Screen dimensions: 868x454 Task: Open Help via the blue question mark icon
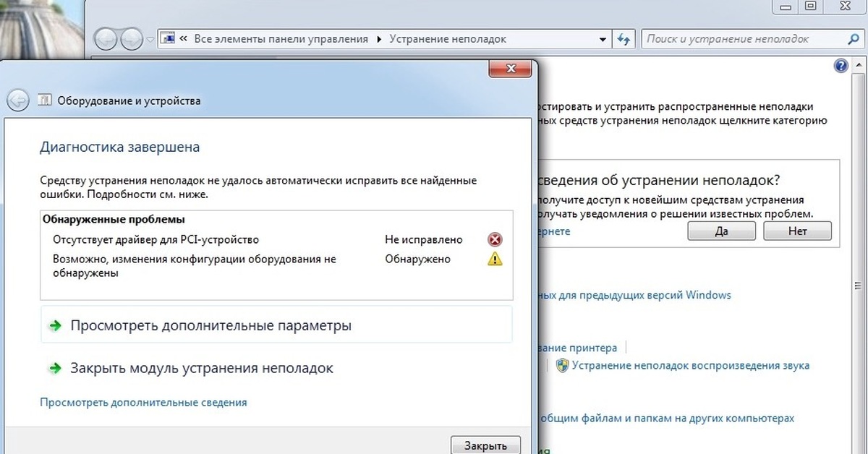[841, 66]
